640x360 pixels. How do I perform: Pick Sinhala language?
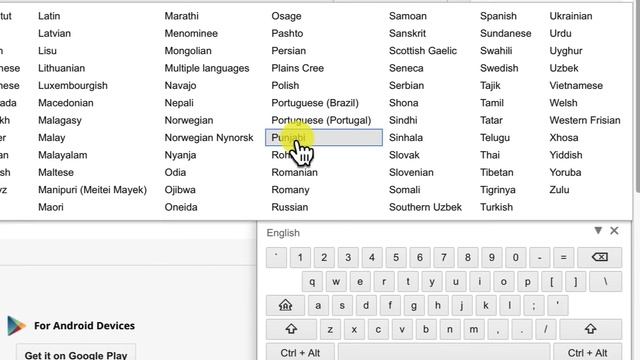tap(406, 138)
